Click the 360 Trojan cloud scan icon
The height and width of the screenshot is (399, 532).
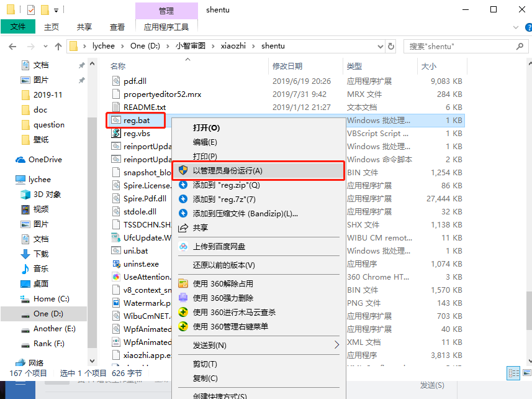click(183, 312)
